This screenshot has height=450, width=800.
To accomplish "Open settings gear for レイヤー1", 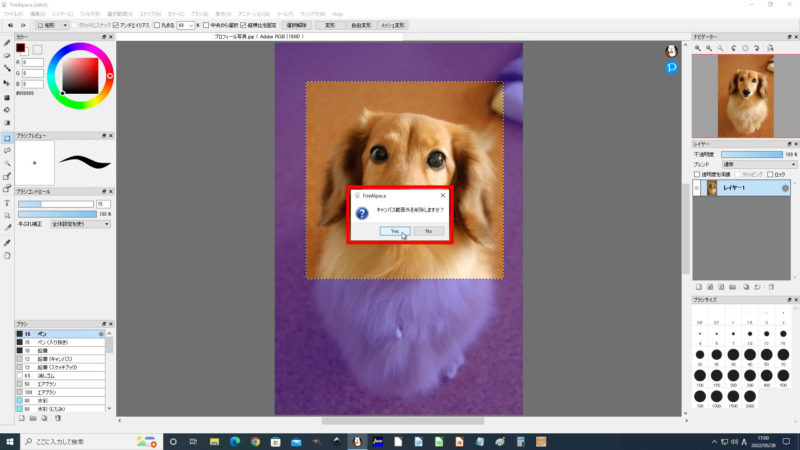I will [785, 188].
